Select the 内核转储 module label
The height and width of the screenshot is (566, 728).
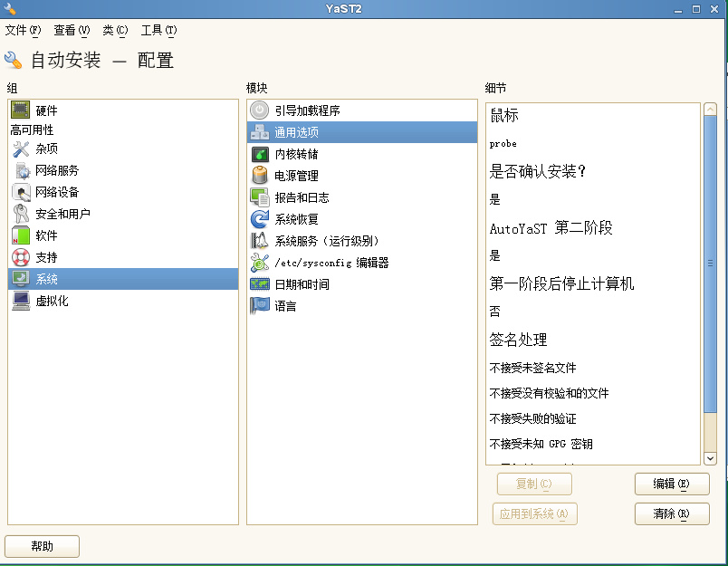click(x=296, y=154)
